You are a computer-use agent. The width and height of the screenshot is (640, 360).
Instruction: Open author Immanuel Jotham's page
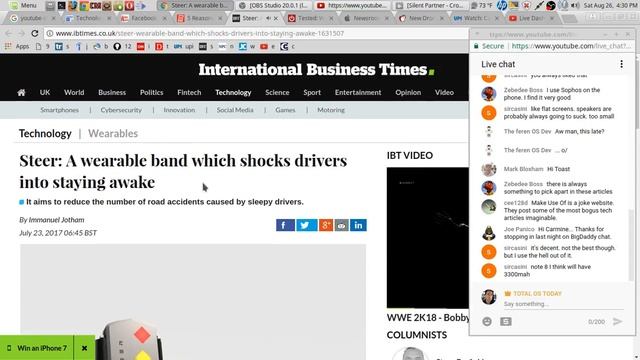click(56, 220)
